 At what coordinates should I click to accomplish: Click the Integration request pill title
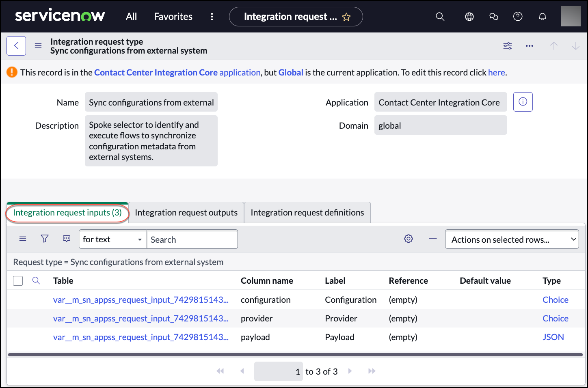point(290,17)
